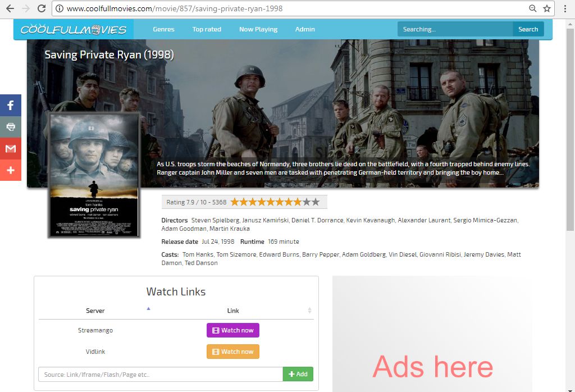Watch now on Streamango server
The image size is (575, 392).
coord(233,330)
